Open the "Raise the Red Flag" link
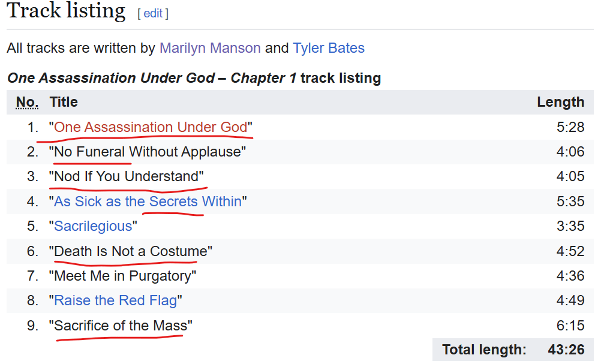 pos(116,300)
